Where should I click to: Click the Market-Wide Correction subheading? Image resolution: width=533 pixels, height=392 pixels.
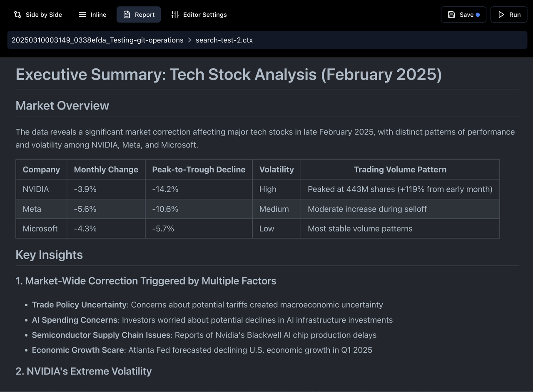click(x=146, y=281)
